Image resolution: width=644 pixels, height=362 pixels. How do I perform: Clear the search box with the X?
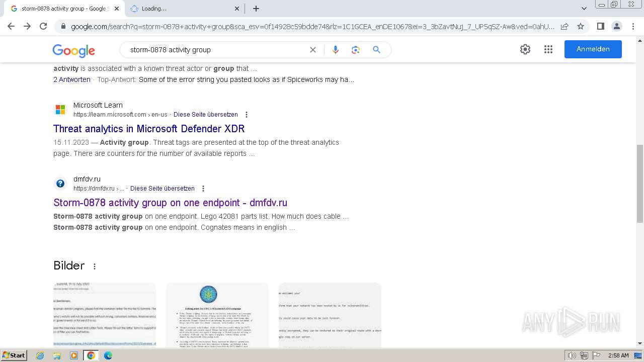[313, 50]
